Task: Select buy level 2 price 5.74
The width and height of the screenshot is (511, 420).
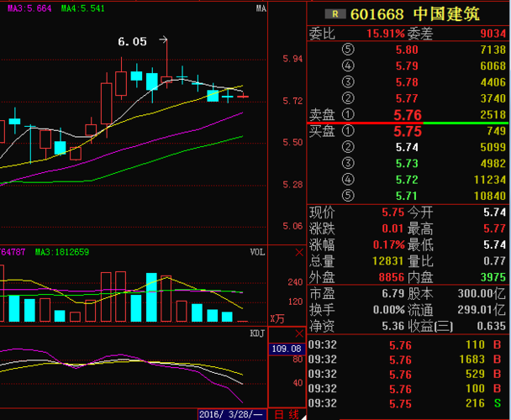Action: tap(407, 148)
